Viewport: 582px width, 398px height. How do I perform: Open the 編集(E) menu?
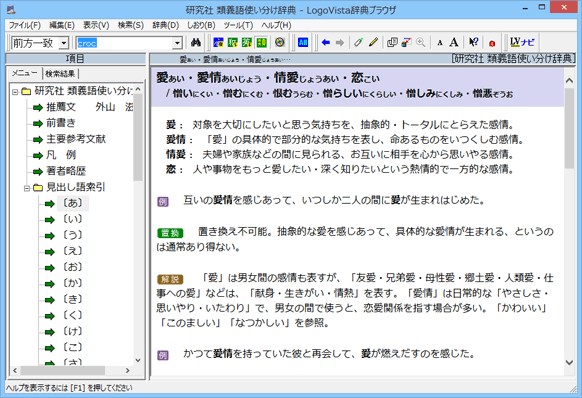point(62,25)
